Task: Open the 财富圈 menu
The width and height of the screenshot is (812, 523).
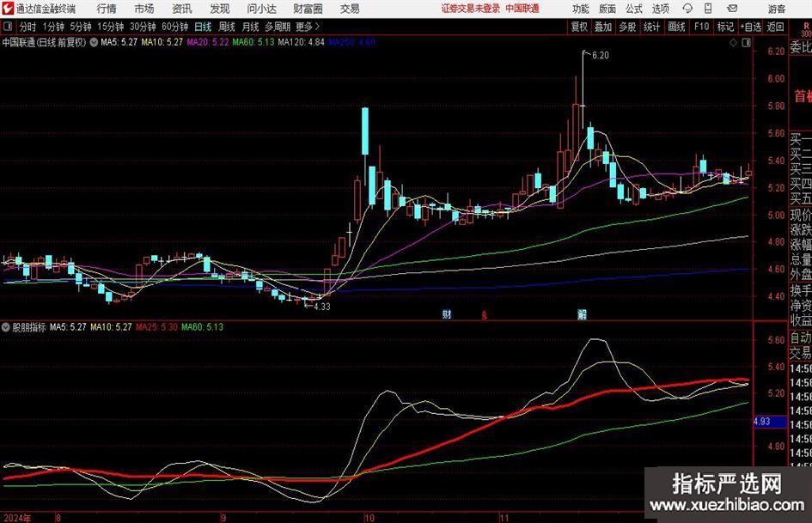Action: 308,9
